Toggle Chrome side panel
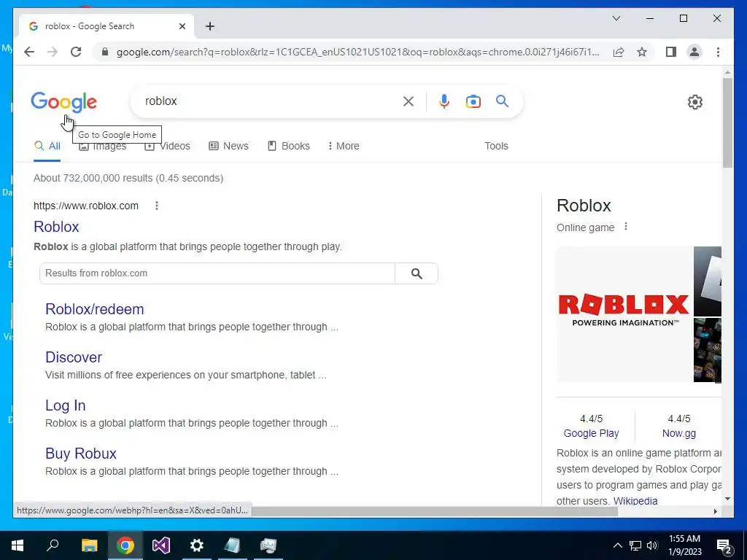Image resolution: width=747 pixels, height=560 pixels. point(671,52)
